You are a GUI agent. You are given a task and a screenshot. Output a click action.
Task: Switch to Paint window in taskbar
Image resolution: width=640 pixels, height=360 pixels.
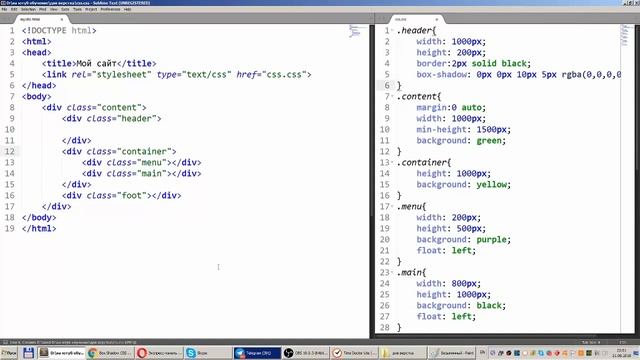[452, 353]
